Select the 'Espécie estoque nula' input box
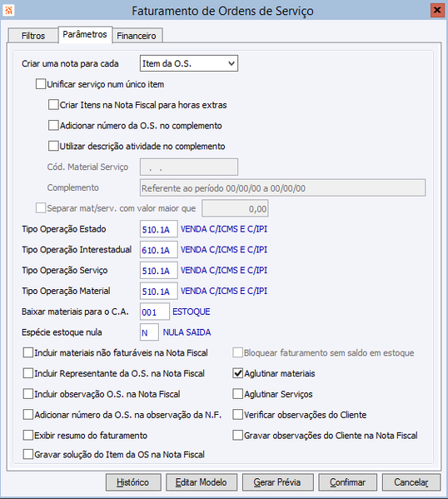Screen dimensions: 448x499 point(149,332)
